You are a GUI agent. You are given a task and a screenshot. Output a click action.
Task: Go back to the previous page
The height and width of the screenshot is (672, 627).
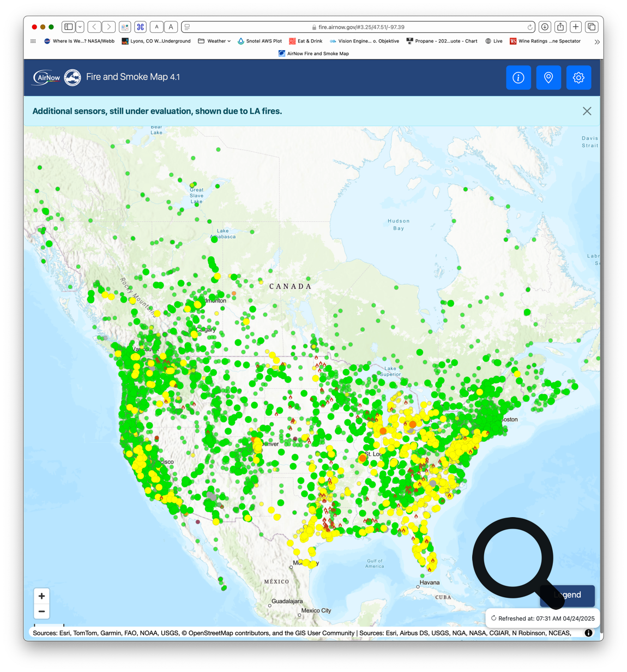pyautogui.click(x=94, y=27)
